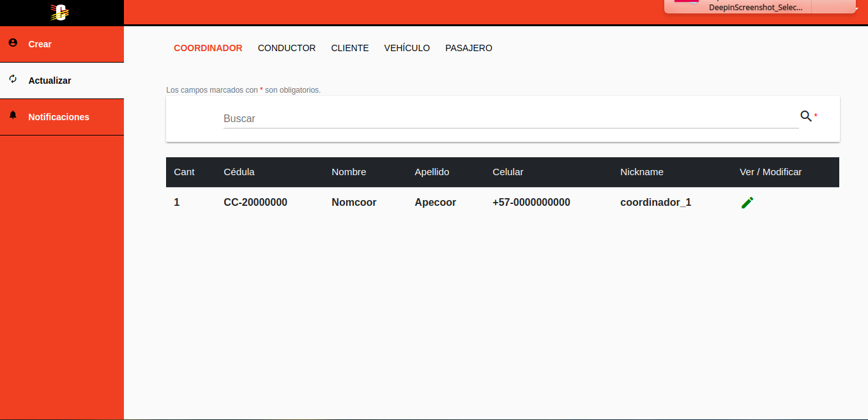The width and height of the screenshot is (868, 420).
Task: Click the green pencil edit icon for coordinador_1
Action: (747, 203)
